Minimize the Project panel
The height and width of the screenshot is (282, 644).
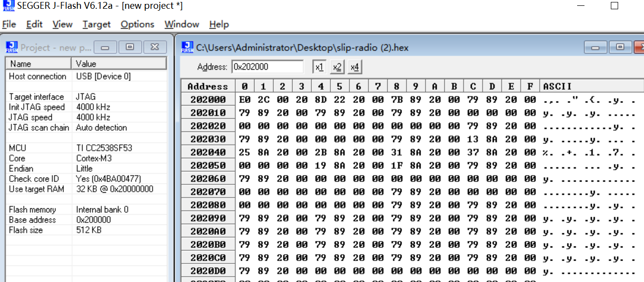click(105, 47)
